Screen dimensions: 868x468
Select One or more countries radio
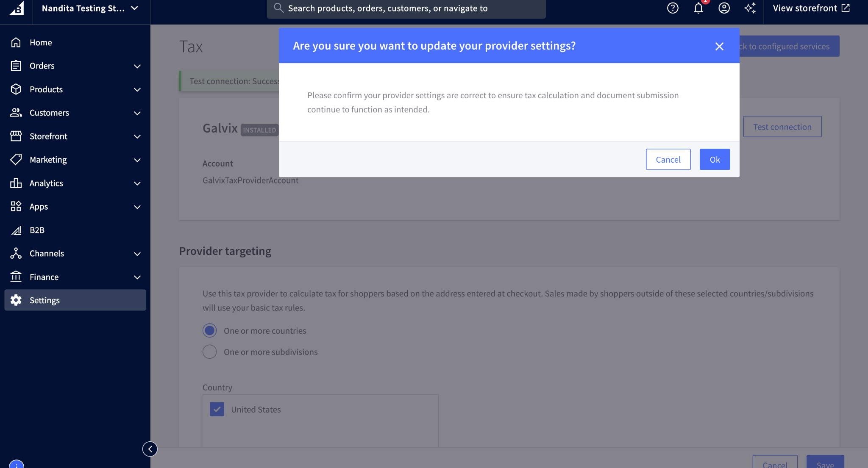pyautogui.click(x=209, y=330)
